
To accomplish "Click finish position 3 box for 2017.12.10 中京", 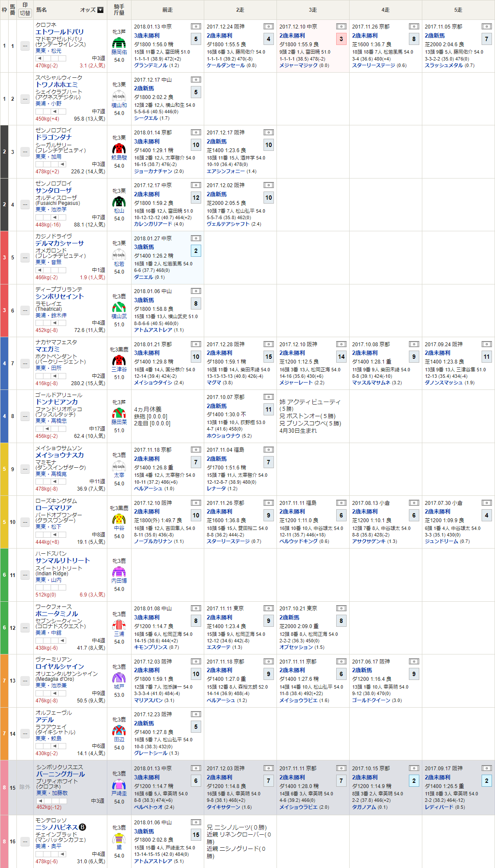I will point(341,39).
